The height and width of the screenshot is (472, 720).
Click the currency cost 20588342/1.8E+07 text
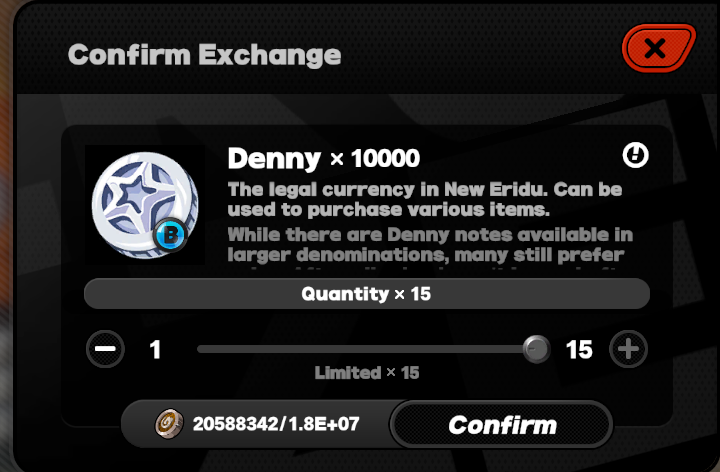276,424
